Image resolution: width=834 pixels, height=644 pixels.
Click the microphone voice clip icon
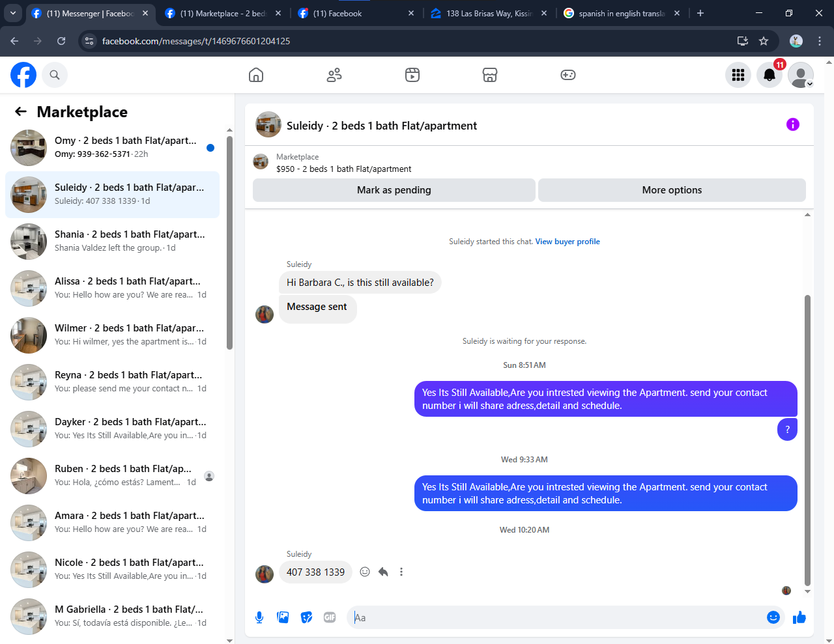(x=259, y=617)
